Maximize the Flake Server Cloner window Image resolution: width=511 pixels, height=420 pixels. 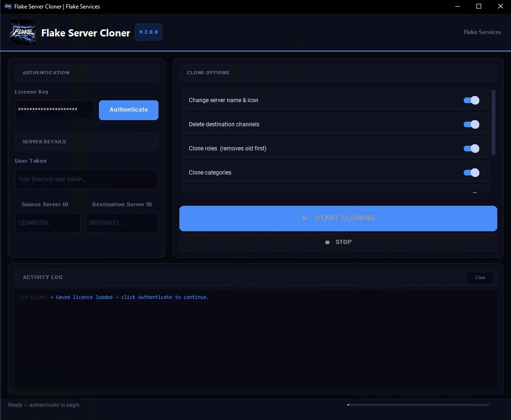[x=479, y=6]
